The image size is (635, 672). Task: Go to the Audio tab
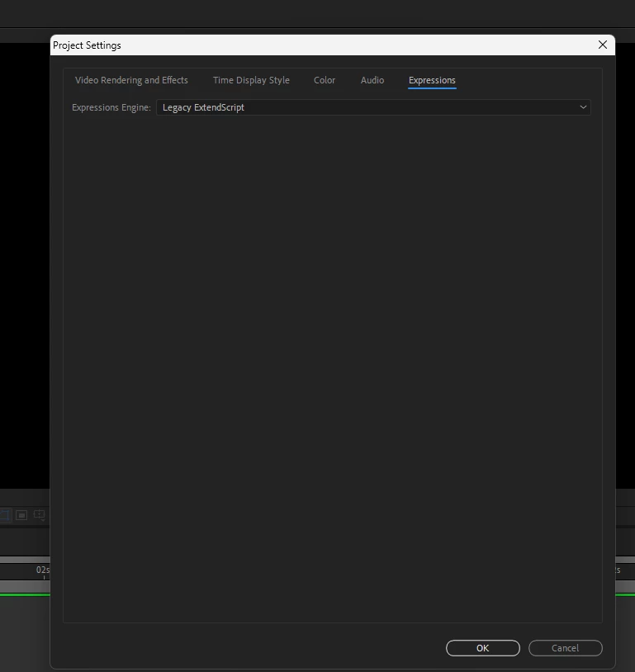pos(372,80)
